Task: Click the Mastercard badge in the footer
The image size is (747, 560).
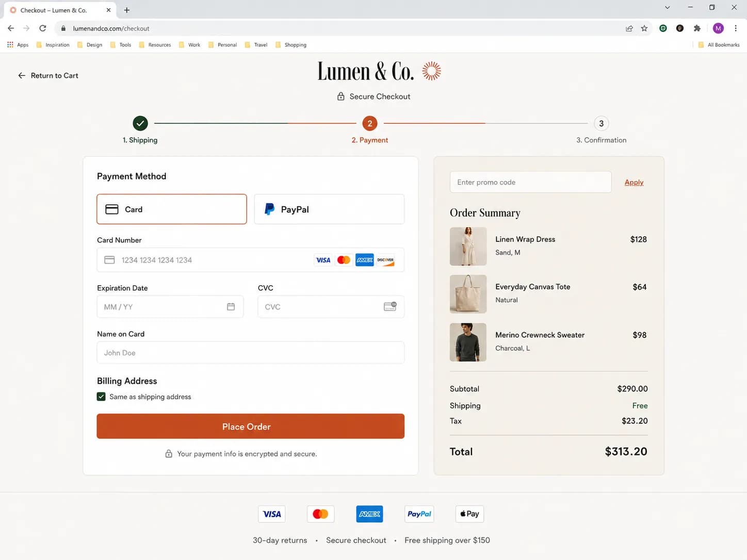Action: [320, 514]
